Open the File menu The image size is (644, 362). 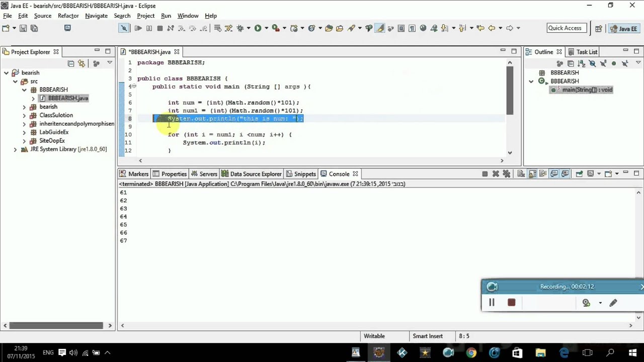pyautogui.click(x=8, y=16)
